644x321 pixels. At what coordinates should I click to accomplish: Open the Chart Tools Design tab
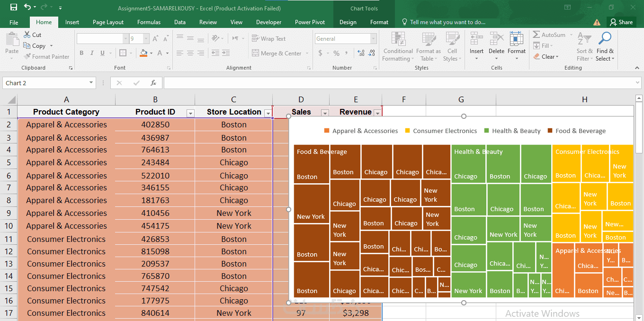pos(348,22)
